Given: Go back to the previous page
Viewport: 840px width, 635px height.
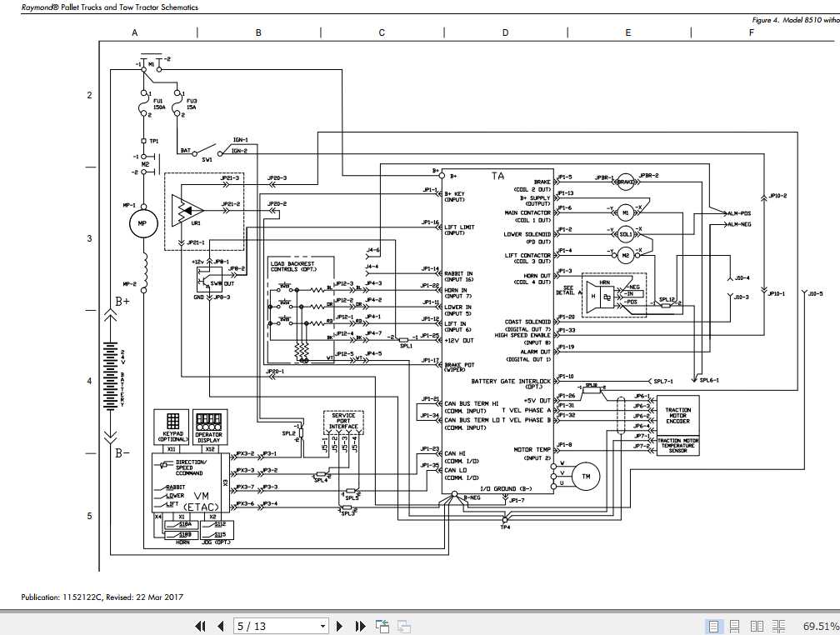Looking at the screenshot, I should [x=219, y=625].
